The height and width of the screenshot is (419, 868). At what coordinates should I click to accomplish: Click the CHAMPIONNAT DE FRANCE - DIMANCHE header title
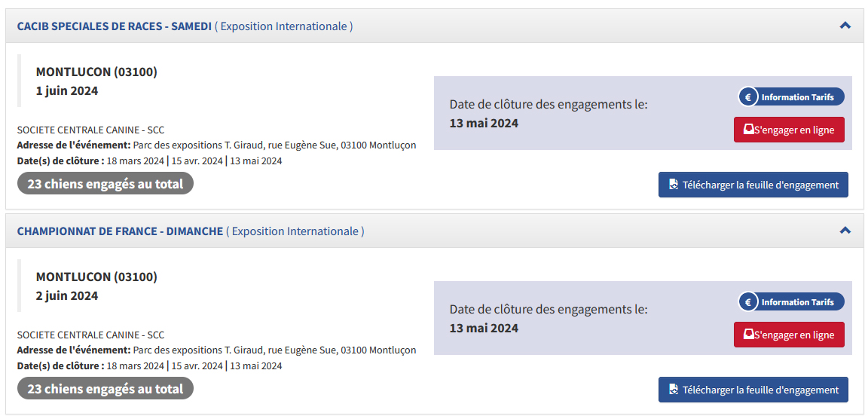point(120,231)
